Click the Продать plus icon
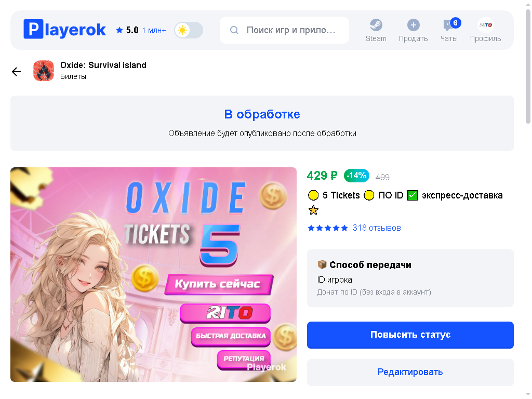Image resolution: width=532 pixels, height=399 pixels. [x=413, y=25]
